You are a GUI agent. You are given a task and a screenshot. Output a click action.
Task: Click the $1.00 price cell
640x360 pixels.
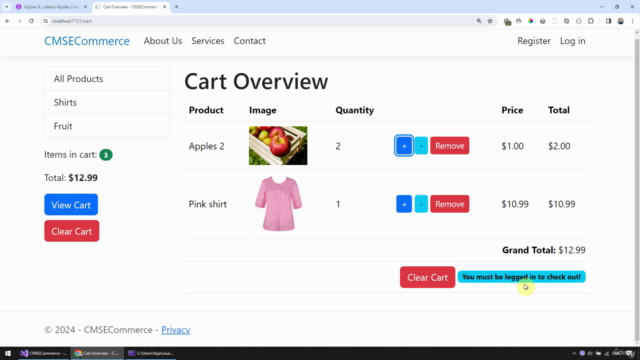point(512,146)
